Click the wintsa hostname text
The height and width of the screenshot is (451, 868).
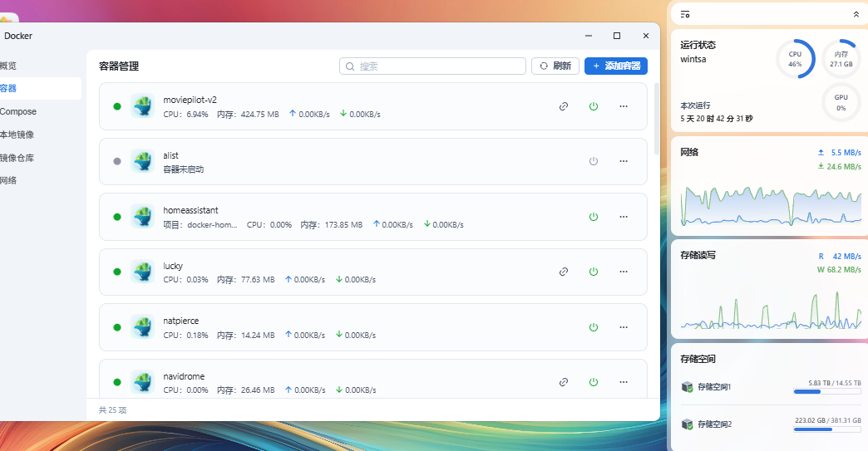693,59
